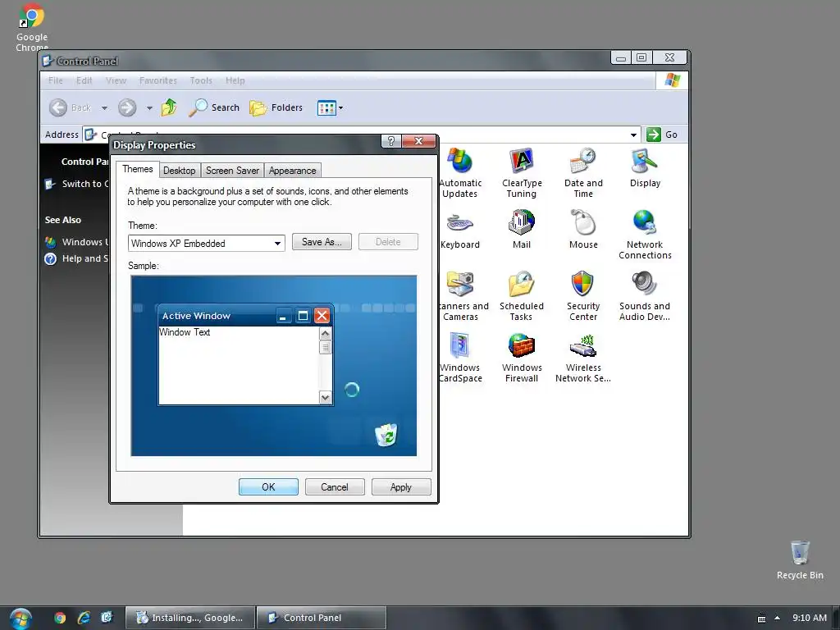Click the Help and Support link

tap(77, 258)
